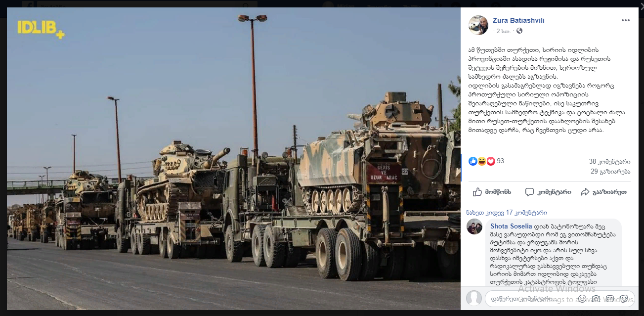The height and width of the screenshot is (316, 644).
Task: Show who reacted via reaction emojis
Action: [482, 161]
